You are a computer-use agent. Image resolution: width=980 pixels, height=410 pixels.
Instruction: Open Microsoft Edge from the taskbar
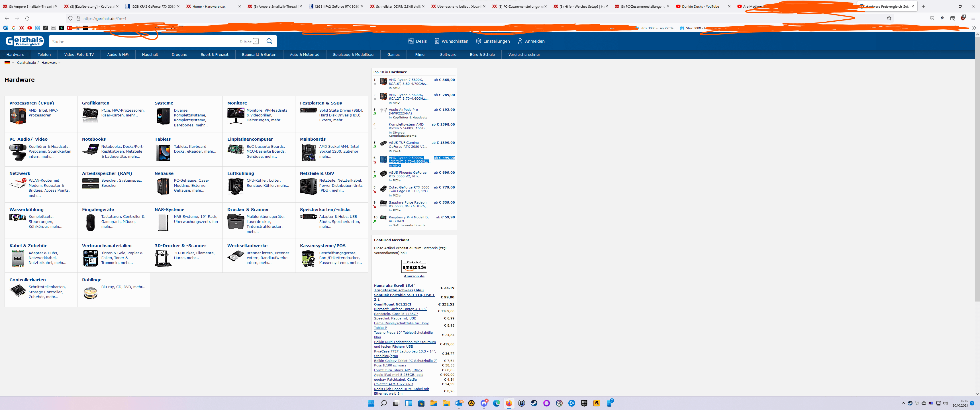(497, 403)
